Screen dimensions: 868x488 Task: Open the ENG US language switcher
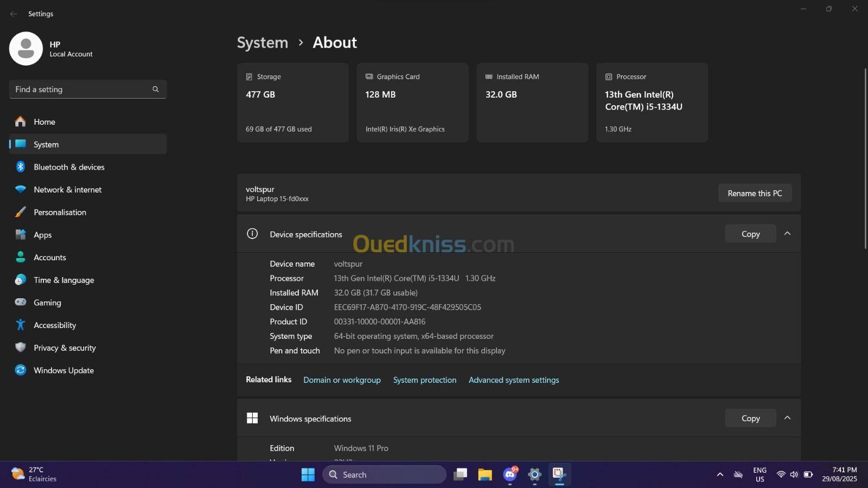coord(759,475)
